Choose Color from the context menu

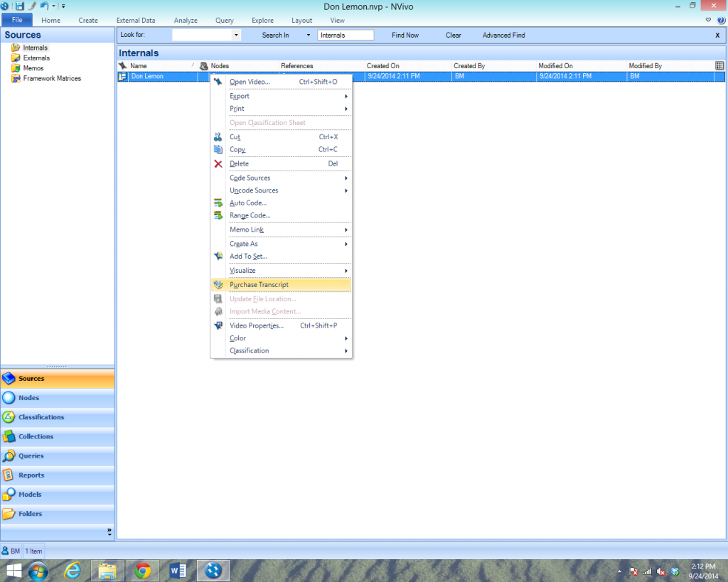(x=282, y=338)
